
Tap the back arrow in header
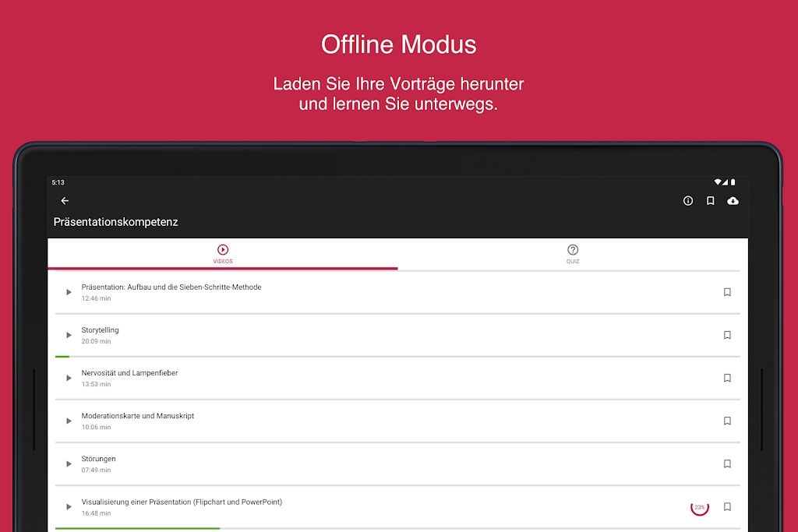click(65, 201)
